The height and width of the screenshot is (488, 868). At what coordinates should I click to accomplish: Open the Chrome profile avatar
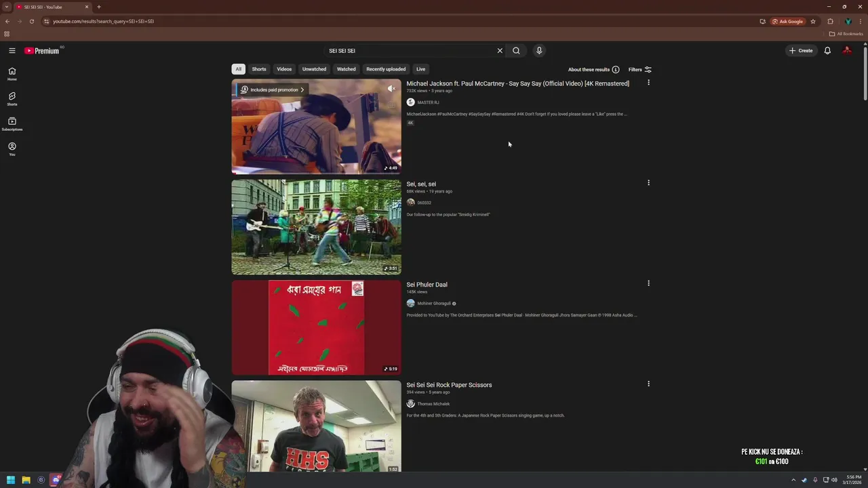(x=848, y=21)
